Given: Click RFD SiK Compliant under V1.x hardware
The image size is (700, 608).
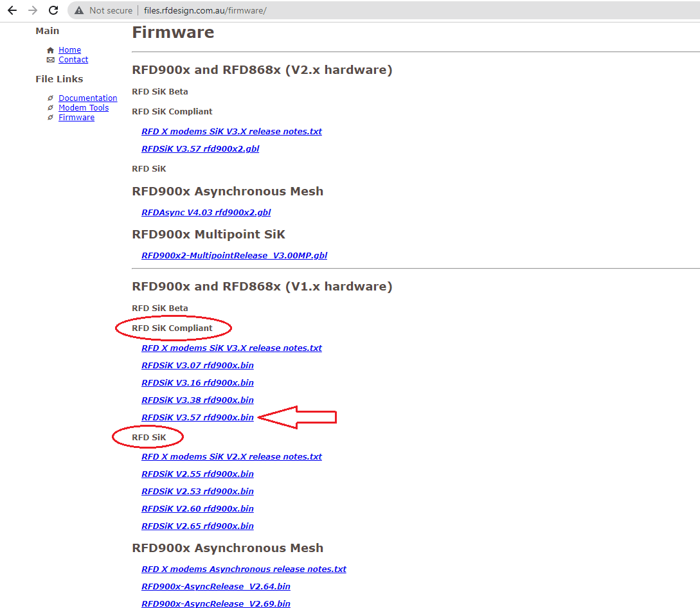Looking at the screenshot, I should coord(172,328).
